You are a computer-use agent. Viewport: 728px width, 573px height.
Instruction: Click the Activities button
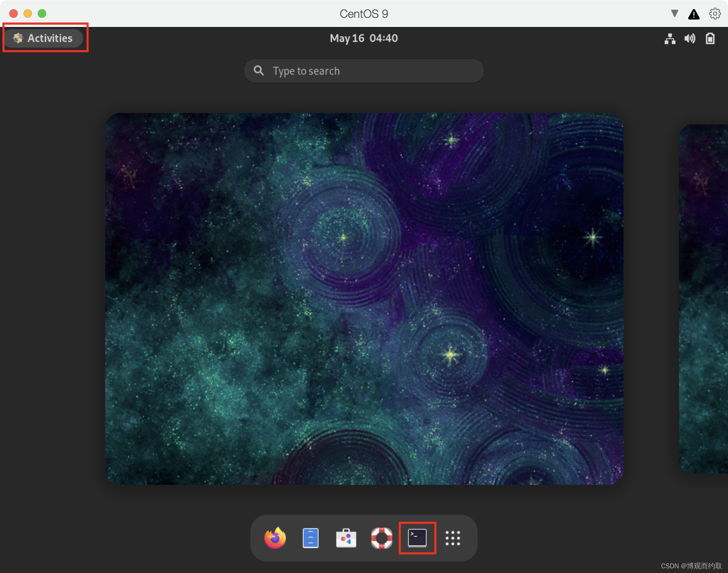click(43, 38)
